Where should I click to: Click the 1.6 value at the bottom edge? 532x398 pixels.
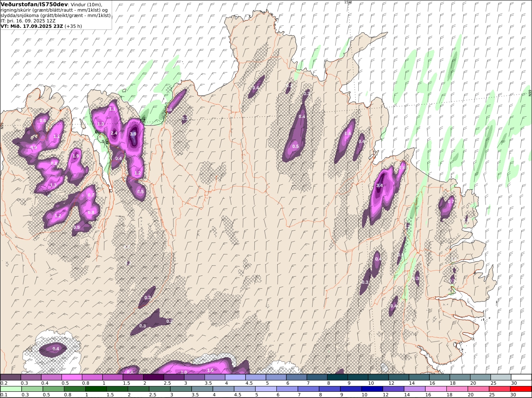(x=210, y=371)
